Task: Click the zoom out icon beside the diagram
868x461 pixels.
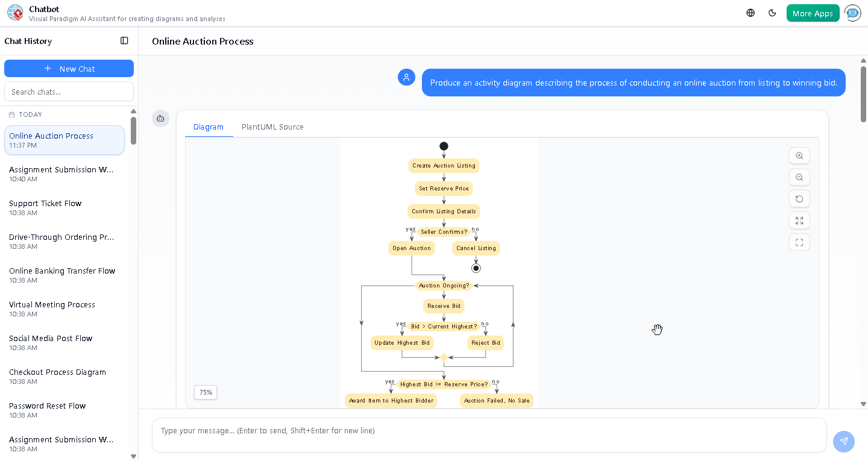Action: (799, 177)
